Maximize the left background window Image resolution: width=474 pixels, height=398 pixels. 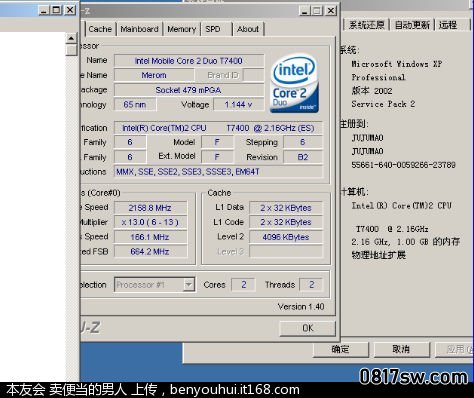click(57, 10)
